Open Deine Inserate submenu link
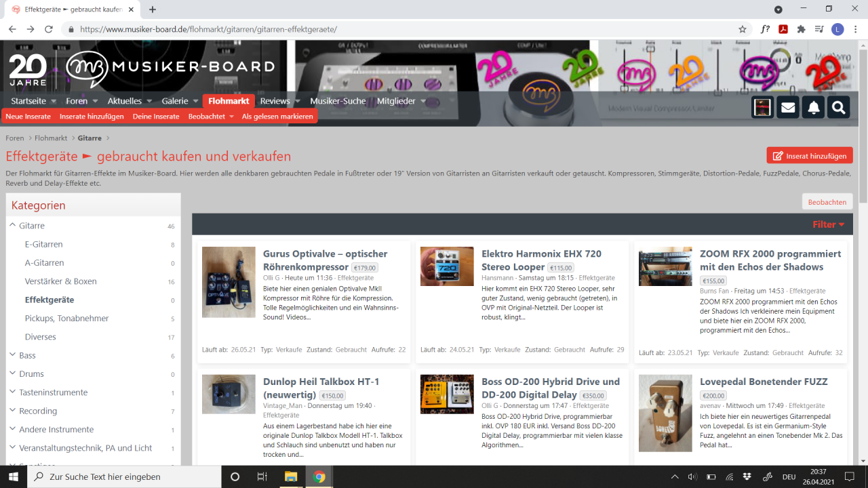Screen dimensions: 868x488 [156, 117]
